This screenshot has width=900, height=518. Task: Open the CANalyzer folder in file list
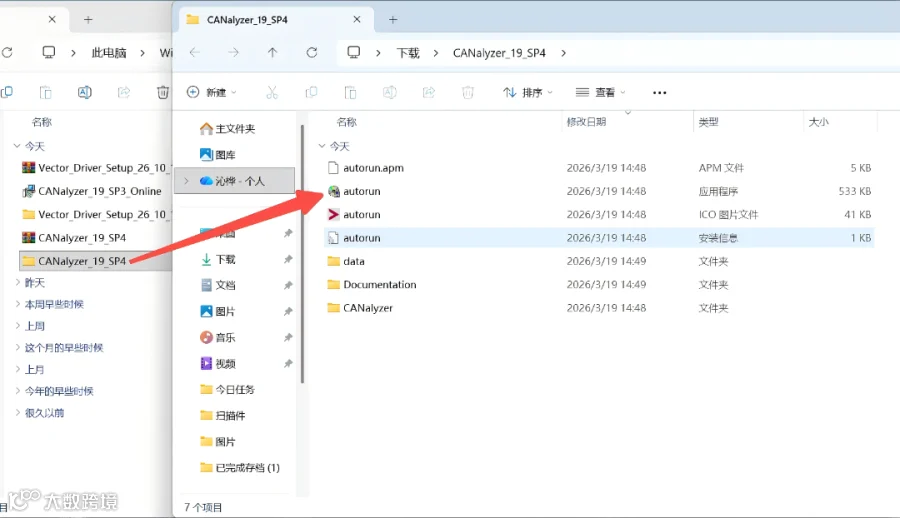click(598, 308)
